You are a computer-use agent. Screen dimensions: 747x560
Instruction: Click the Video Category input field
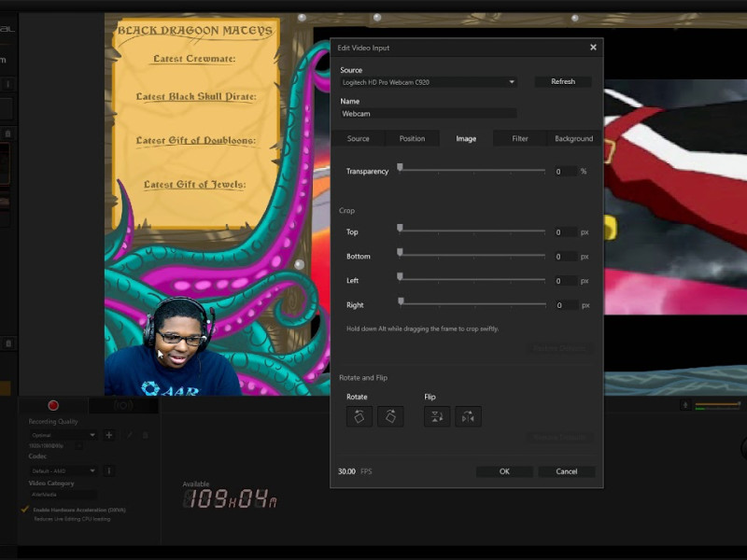click(x=63, y=495)
